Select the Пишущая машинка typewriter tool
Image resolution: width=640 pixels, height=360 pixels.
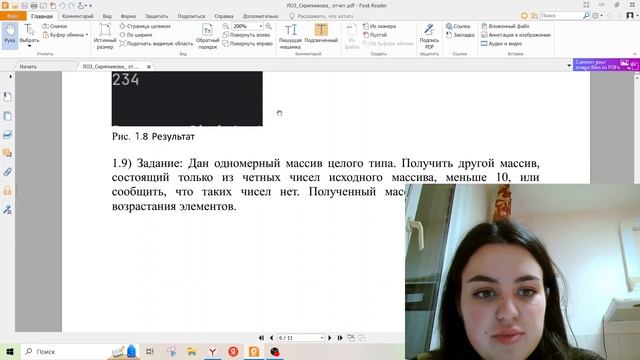point(290,36)
